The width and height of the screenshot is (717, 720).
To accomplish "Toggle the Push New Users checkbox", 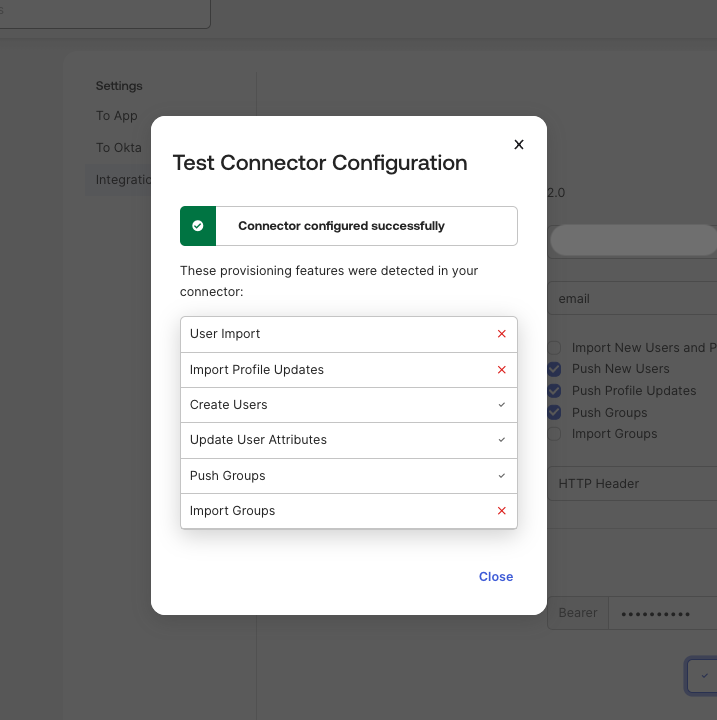I will [554, 369].
